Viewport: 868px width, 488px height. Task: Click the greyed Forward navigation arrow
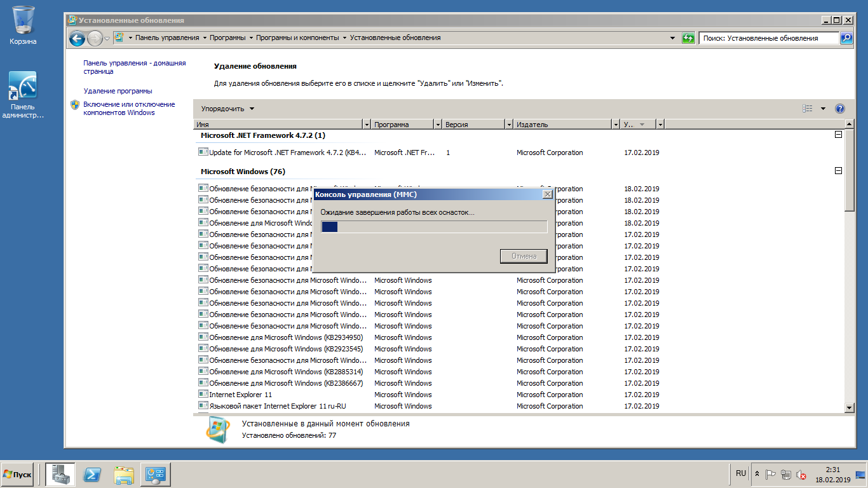95,38
